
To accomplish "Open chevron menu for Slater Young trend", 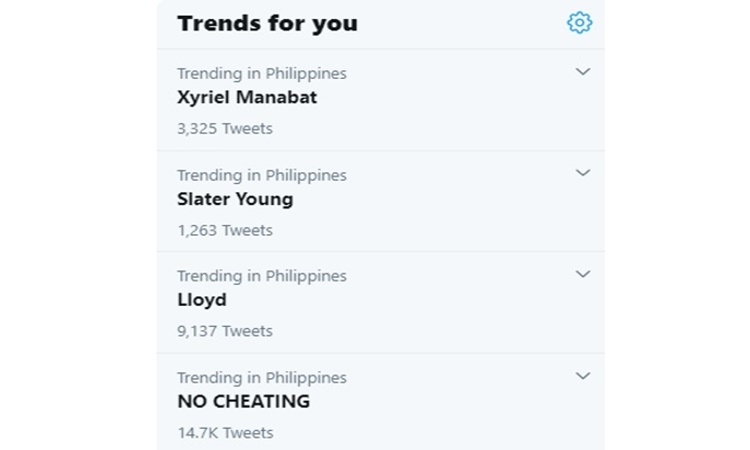I will (x=583, y=173).
